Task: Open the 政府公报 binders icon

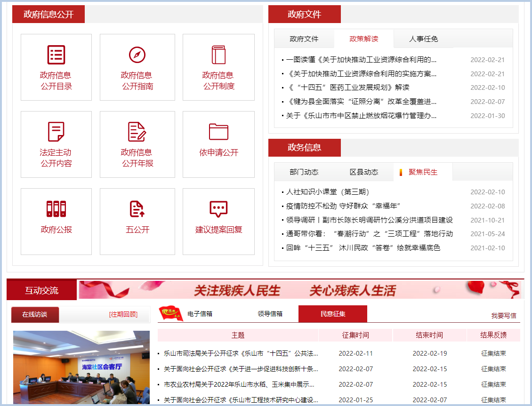Action: pyautogui.click(x=56, y=209)
